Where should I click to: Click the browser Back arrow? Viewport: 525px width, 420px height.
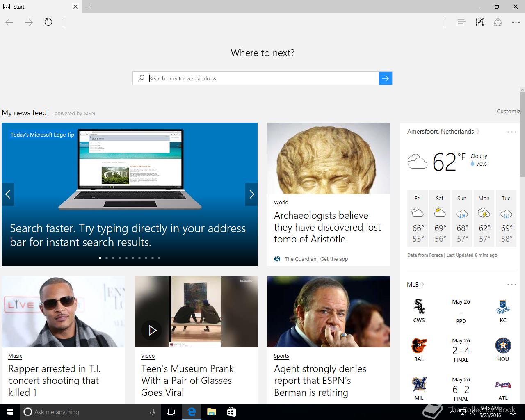[9, 22]
